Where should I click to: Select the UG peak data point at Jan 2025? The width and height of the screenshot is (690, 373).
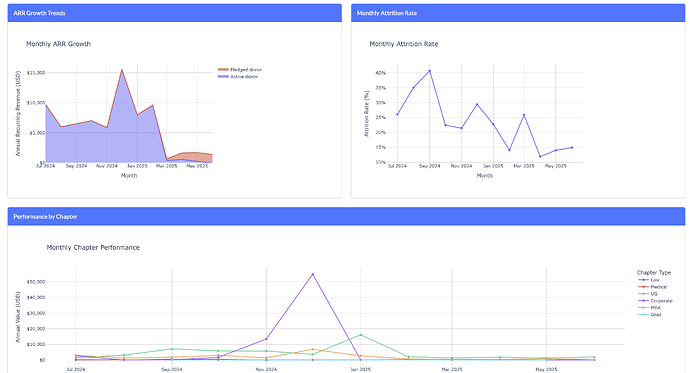pyautogui.click(x=360, y=335)
